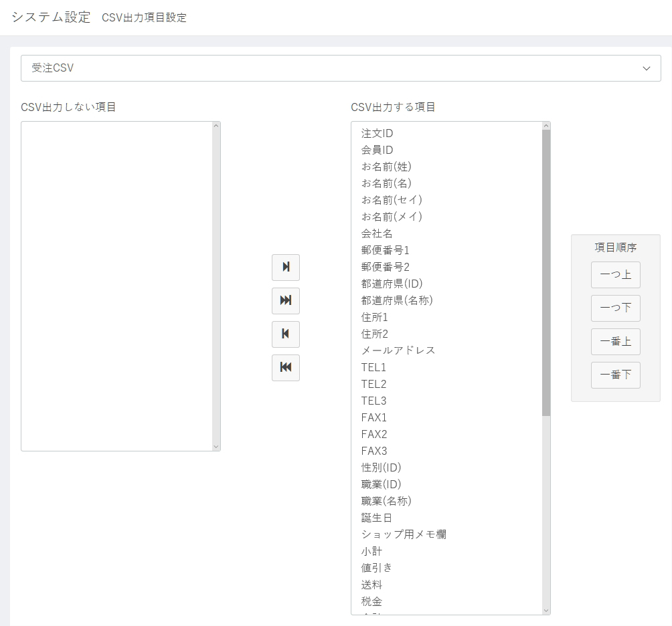The image size is (672, 626).
Task: Click the fast-forward double arrow transfer button
Action: pos(286,300)
